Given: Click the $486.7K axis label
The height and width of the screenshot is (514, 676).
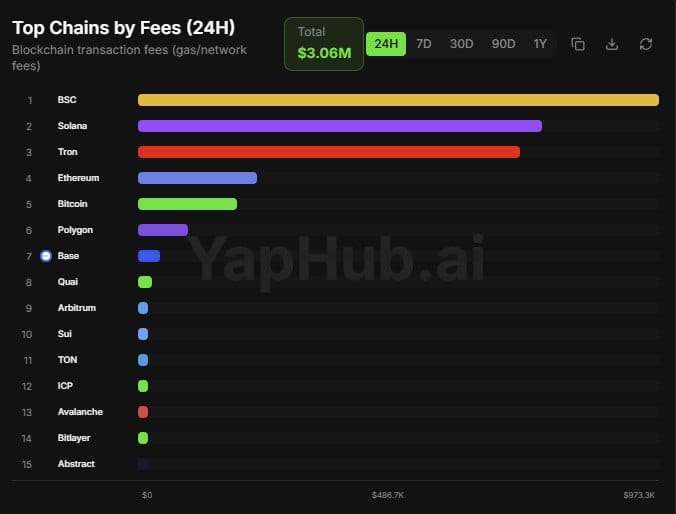Looking at the screenshot, I should point(388,495).
